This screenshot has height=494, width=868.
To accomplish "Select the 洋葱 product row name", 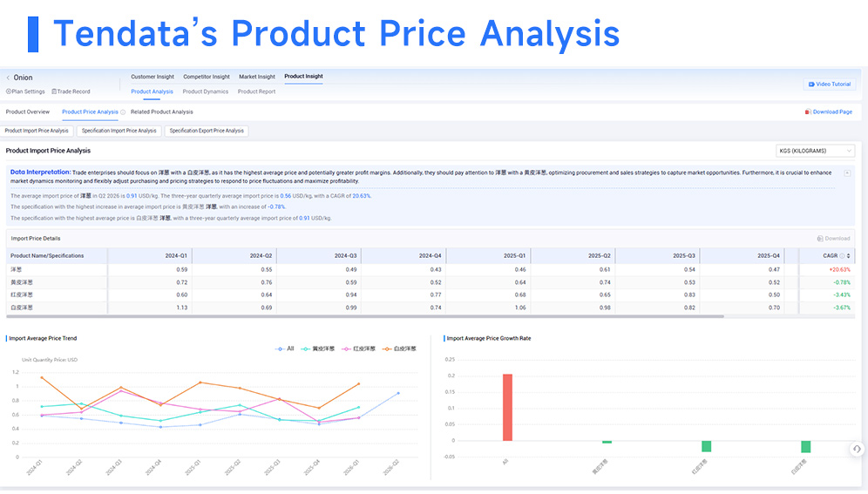I will pos(16,270).
